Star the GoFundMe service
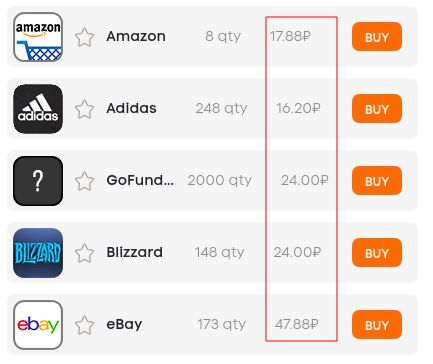Image resolution: width=433 pixels, height=364 pixels. coord(84,181)
